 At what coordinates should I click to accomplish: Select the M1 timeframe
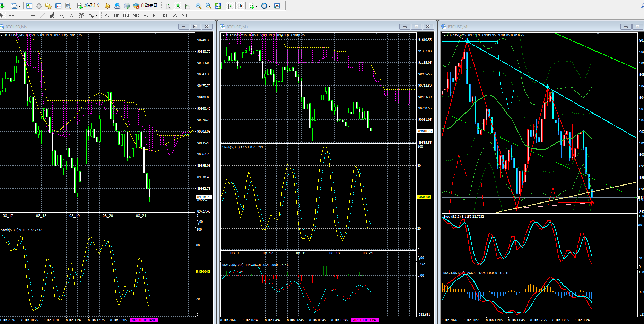pos(107,15)
